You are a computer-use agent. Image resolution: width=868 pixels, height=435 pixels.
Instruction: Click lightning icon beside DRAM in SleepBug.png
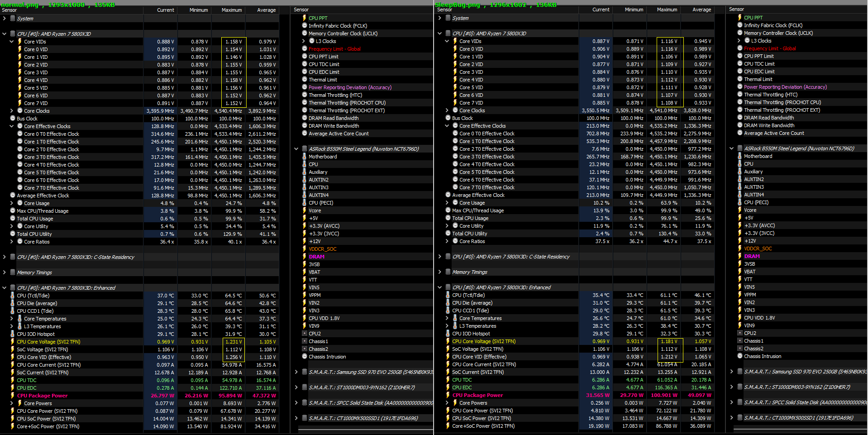740,256
